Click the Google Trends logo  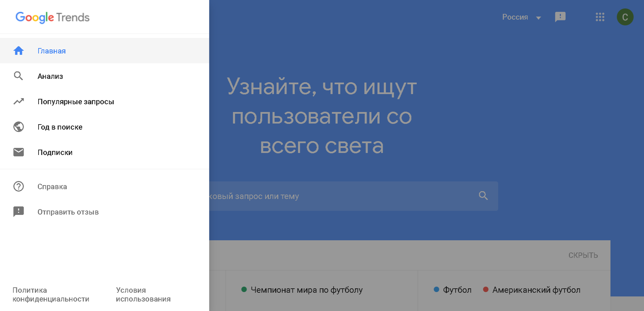(52, 17)
